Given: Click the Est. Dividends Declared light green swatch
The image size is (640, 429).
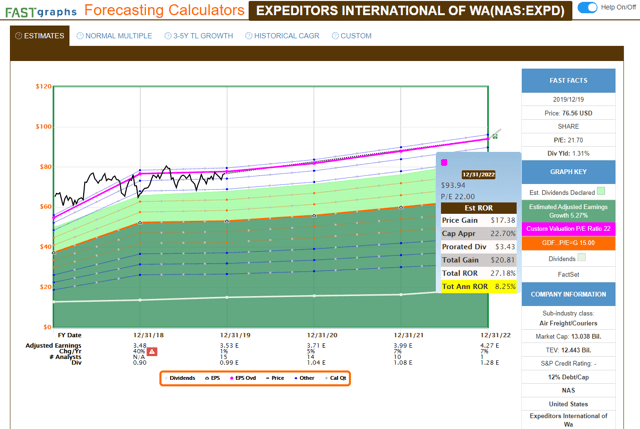Looking at the screenshot, I should coord(601,191).
